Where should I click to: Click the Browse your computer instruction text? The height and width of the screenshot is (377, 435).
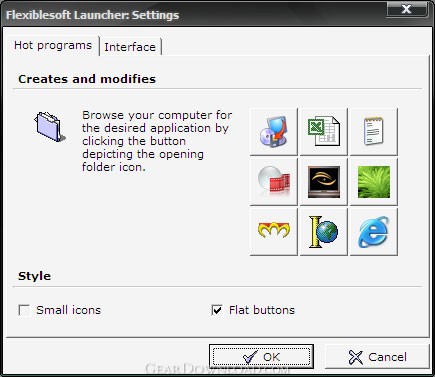click(157, 141)
